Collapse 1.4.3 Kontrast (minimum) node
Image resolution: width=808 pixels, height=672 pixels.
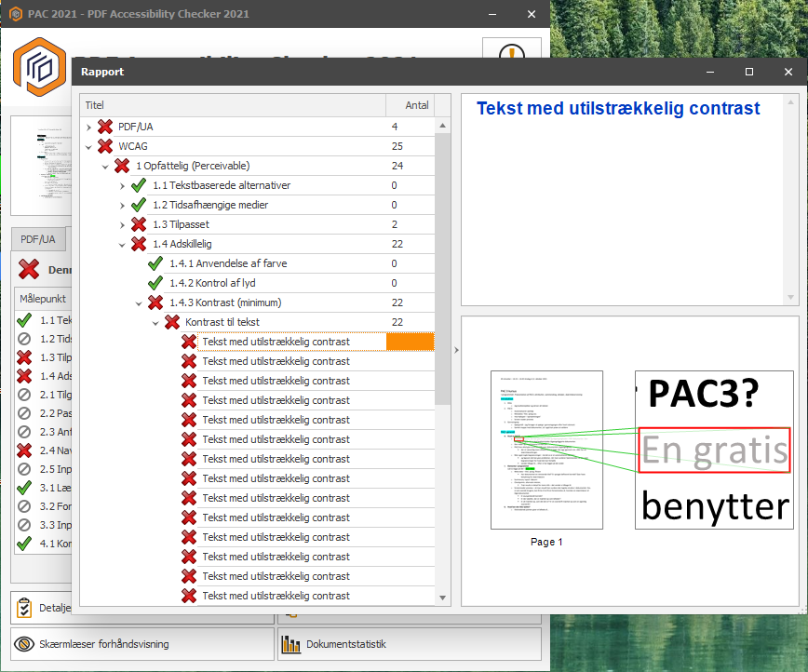click(x=139, y=303)
